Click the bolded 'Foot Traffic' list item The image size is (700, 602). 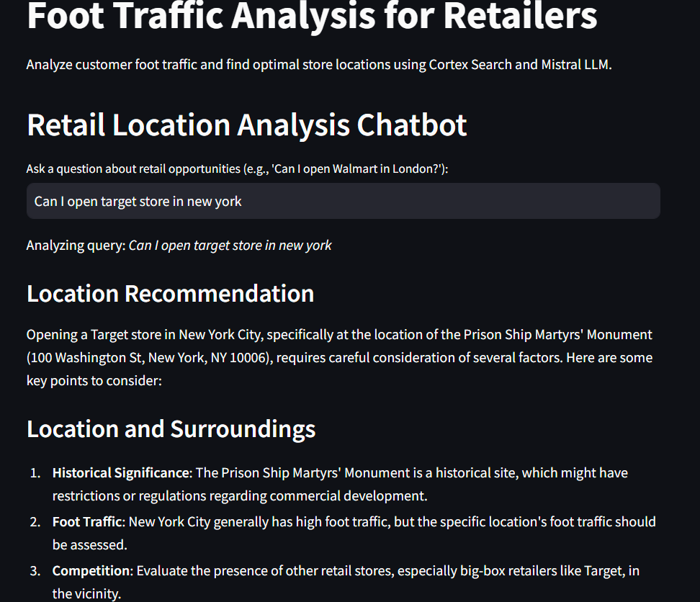354,534
